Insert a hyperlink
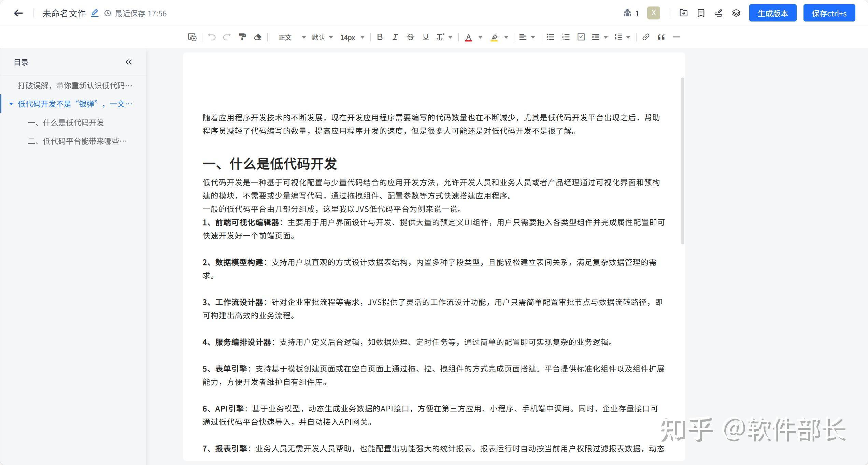Image resolution: width=868 pixels, height=465 pixels. tap(645, 37)
